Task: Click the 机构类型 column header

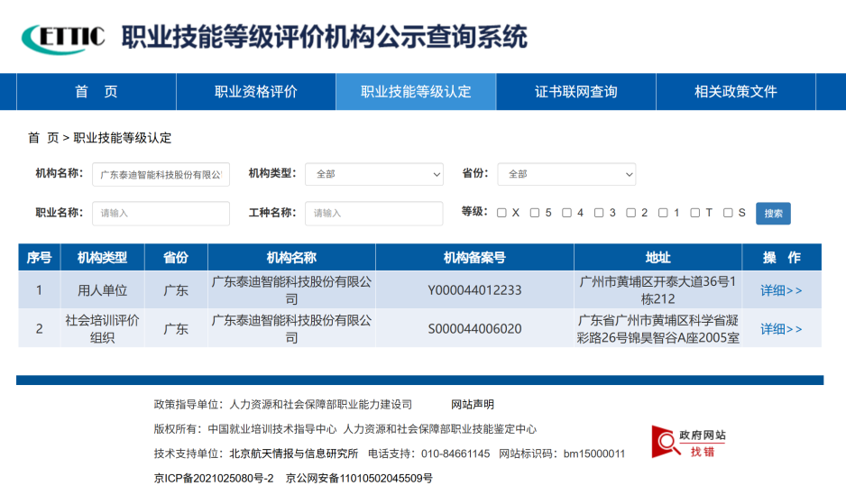Action: tap(103, 257)
